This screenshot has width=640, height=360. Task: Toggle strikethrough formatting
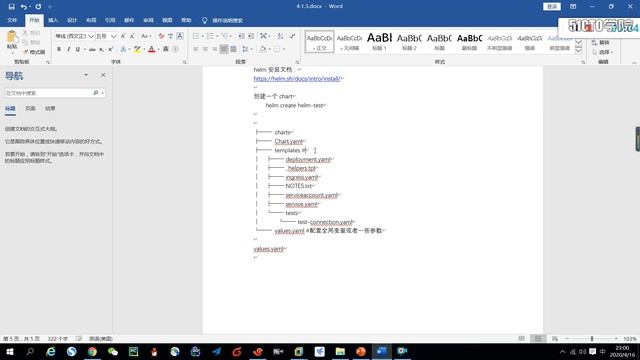(x=92, y=49)
